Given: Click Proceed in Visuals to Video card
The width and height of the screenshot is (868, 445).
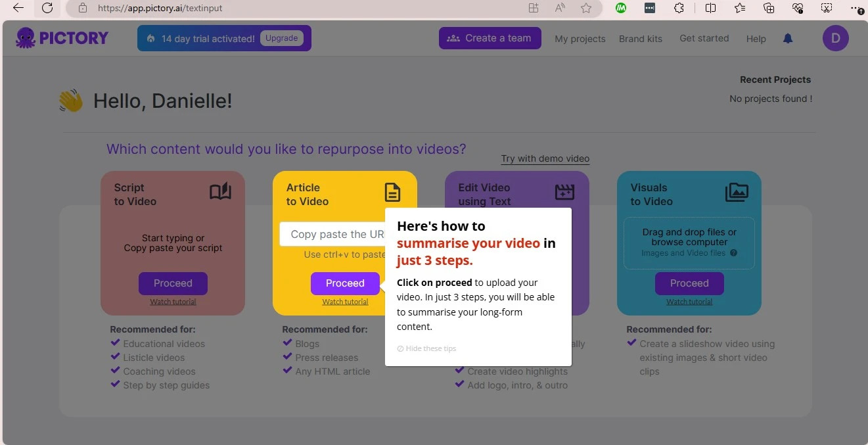Looking at the screenshot, I should pos(689,283).
